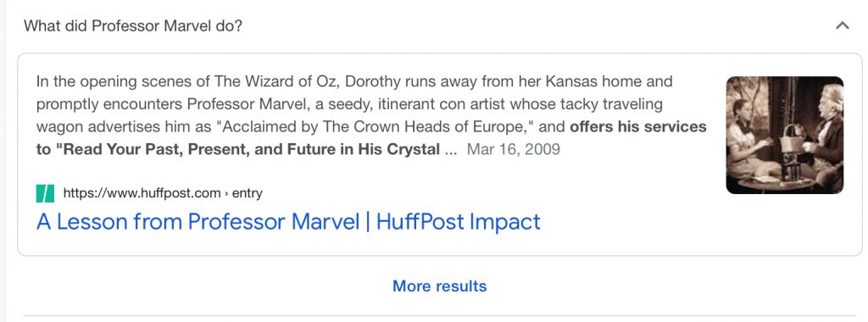
Task: Click the 'HuffPost Impact' part of title
Action: (459, 222)
